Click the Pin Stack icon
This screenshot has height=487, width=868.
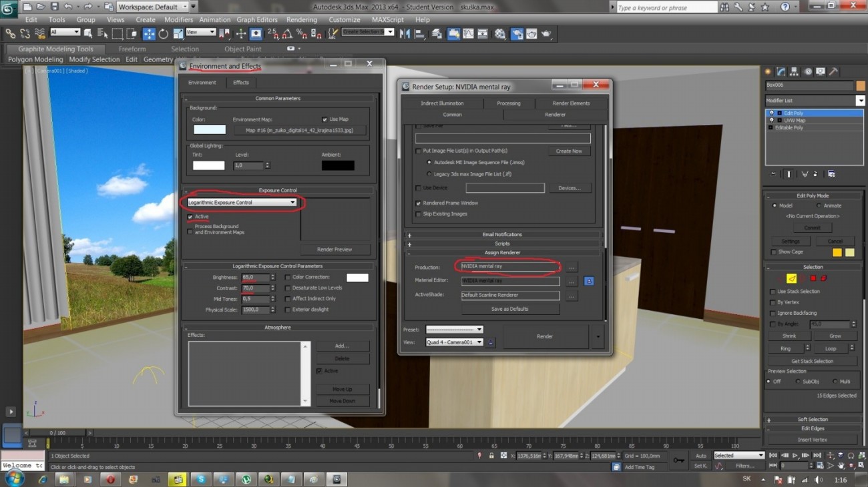[773, 174]
